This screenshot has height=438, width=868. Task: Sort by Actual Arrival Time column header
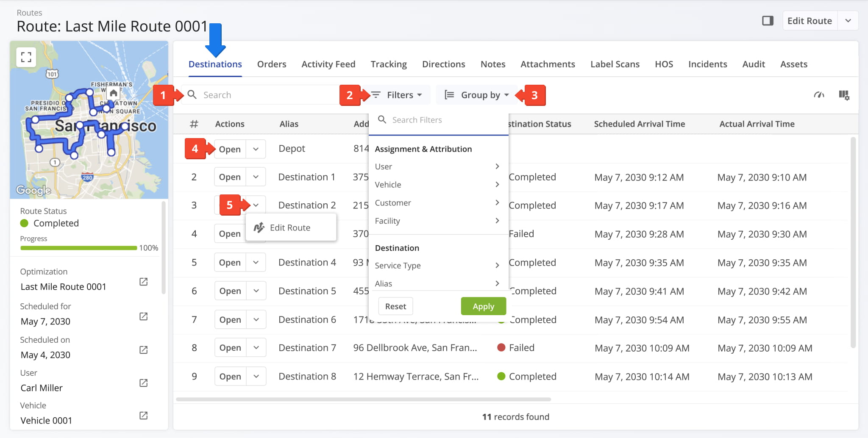click(x=757, y=124)
